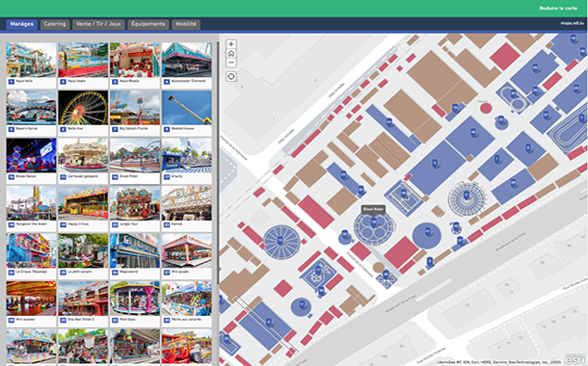Viewport: 588px width, 366px height.
Task: Open the Mobilité tab
Action: [186, 24]
